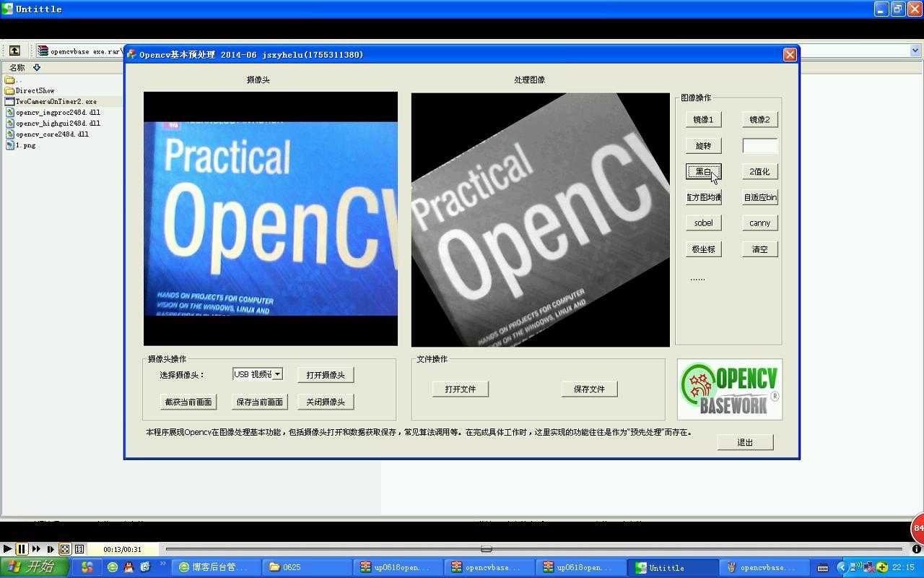Image resolution: width=924 pixels, height=578 pixels.
Task: Click the green shield tray icon
Action: pos(882,568)
